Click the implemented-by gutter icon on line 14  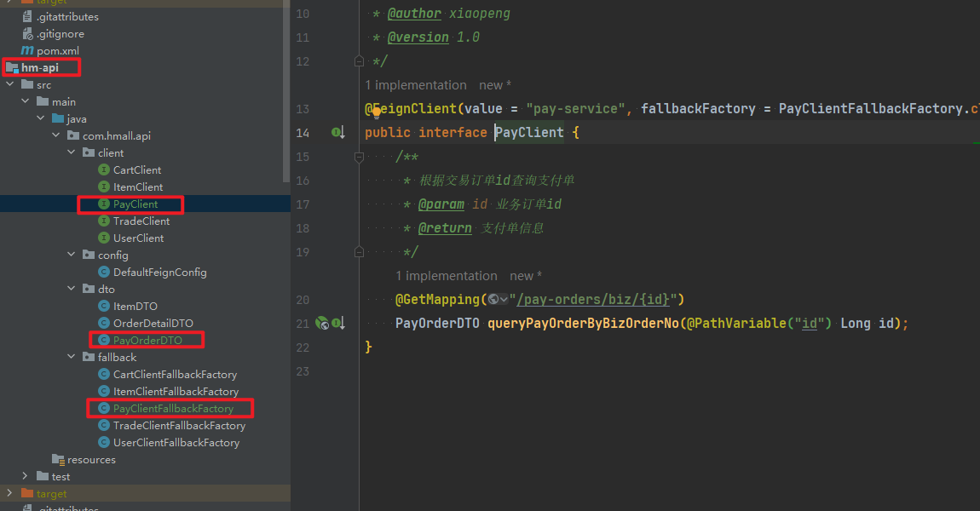pos(337,133)
